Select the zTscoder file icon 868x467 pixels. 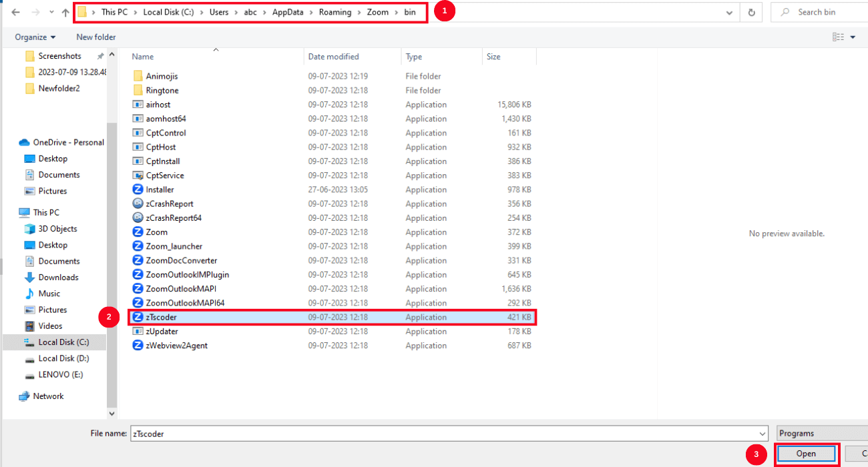point(138,318)
